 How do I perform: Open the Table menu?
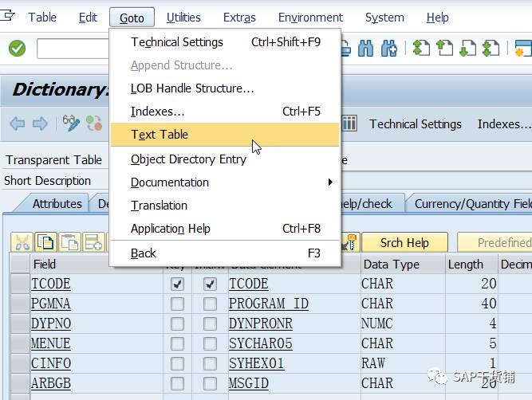(x=42, y=18)
